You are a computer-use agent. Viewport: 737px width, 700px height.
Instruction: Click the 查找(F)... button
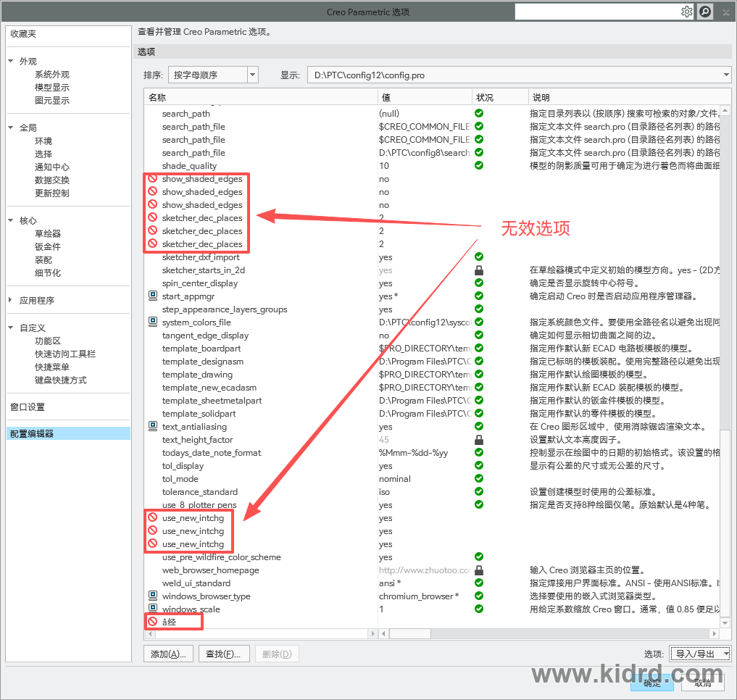(222, 654)
